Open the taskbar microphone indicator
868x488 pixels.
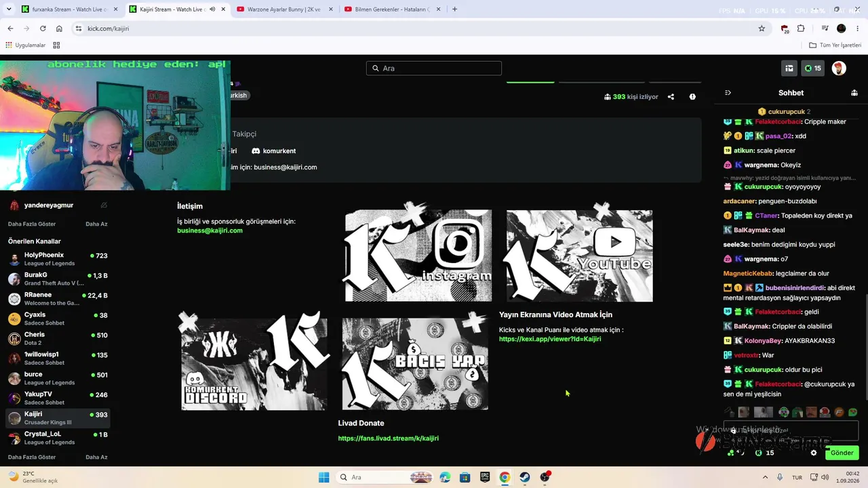click(780, 477)
